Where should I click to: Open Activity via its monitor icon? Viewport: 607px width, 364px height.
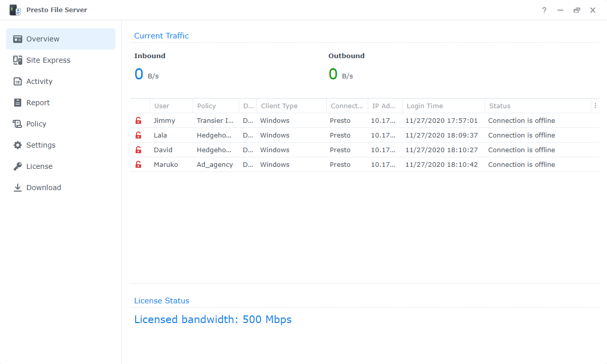click(x=17, y=81)
